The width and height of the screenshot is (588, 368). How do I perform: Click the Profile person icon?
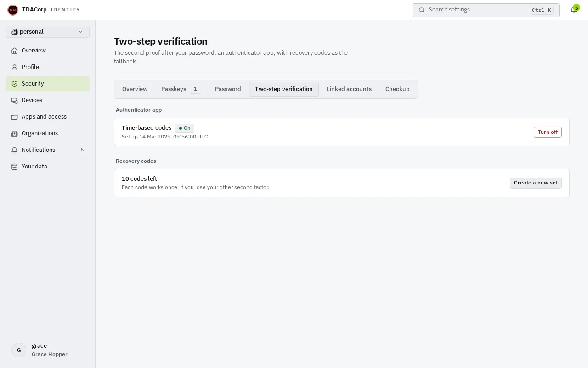(15, 67)
